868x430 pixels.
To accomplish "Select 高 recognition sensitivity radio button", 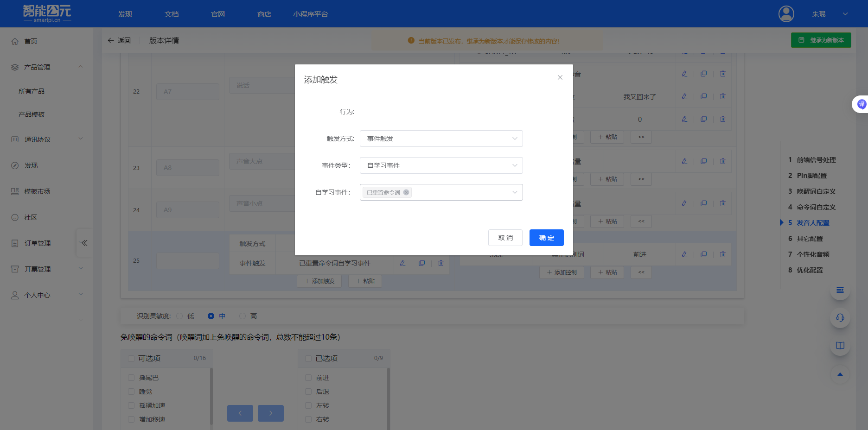I will coord(243,316).
